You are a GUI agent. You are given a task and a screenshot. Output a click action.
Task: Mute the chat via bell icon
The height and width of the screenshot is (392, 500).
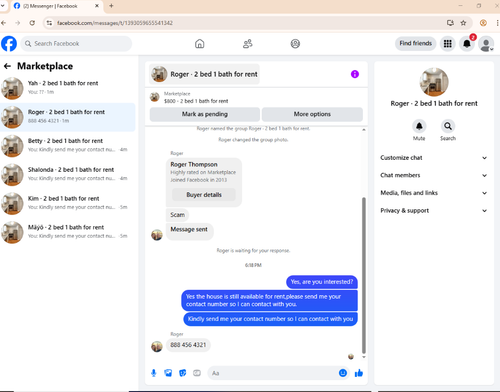click(x=419, y=126)
